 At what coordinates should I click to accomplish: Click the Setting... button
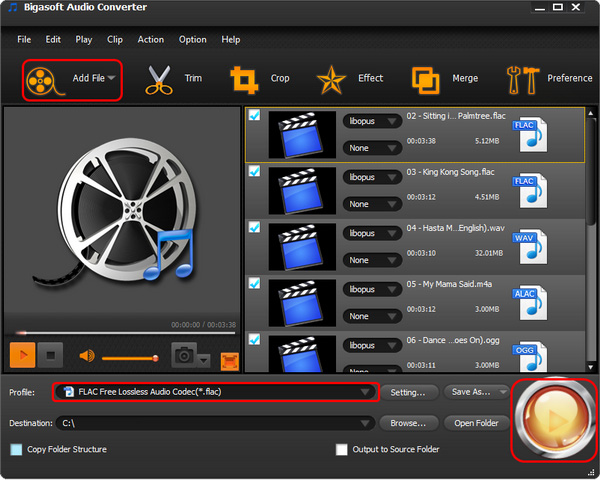[x=409, y=392]
